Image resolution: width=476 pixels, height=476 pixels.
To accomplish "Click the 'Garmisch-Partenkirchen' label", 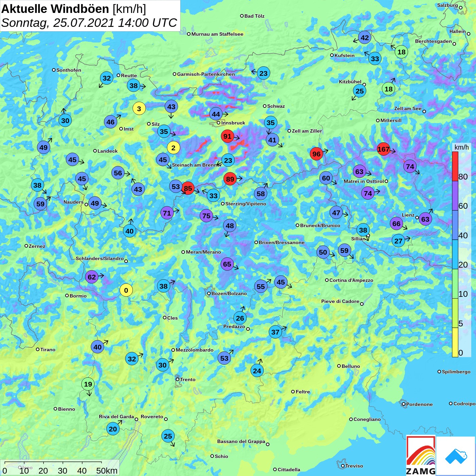I will click(206, 74).
